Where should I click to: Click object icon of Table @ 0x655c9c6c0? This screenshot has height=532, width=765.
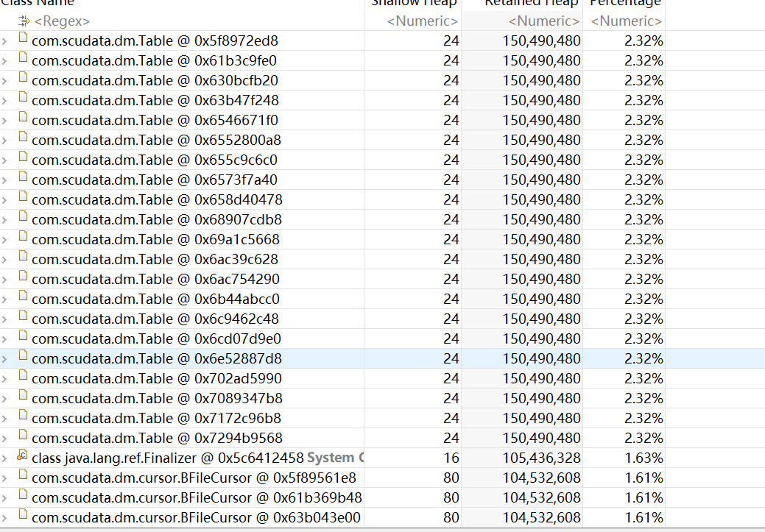[x=23, y=157]
